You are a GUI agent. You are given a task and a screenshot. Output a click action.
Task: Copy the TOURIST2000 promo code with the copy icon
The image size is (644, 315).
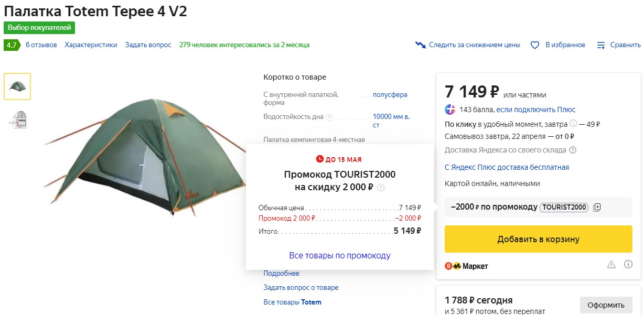[x=597, y=207]
